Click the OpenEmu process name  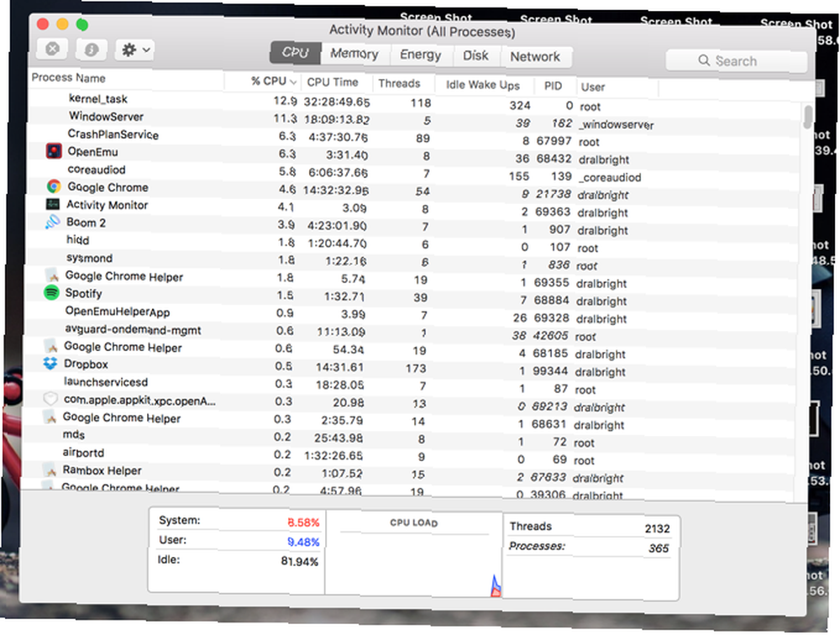pyautogui.click(x=92, y=152)
